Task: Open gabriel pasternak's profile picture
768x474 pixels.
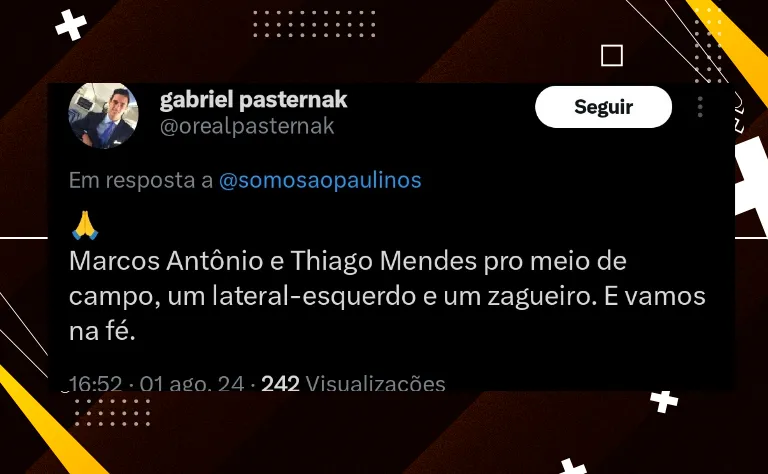Action: pos(103,116)
